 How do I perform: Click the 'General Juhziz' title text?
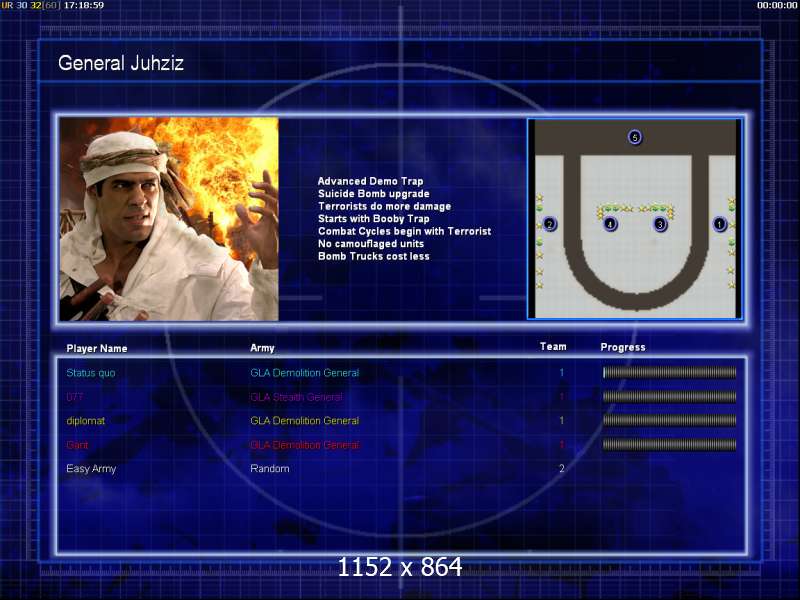point(121,63)
